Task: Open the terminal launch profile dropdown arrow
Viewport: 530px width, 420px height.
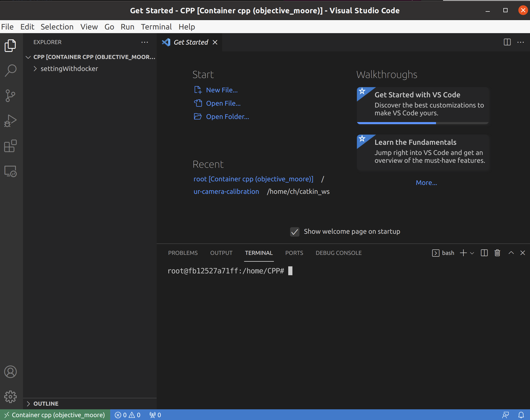Action: (x=472, y=253)
